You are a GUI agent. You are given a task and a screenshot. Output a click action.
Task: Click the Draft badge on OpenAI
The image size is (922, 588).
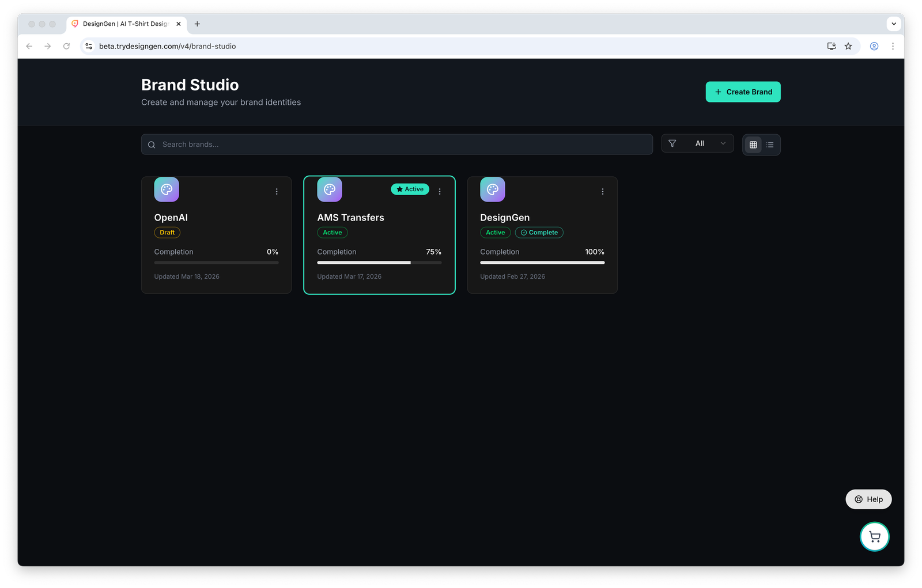pos(167,233)
